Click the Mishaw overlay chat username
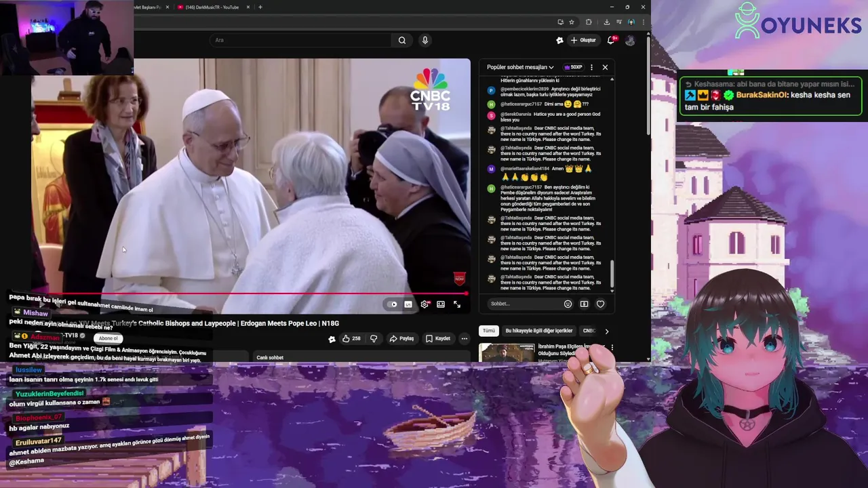The height and width of the screenshot is (488, 868). 35,313
